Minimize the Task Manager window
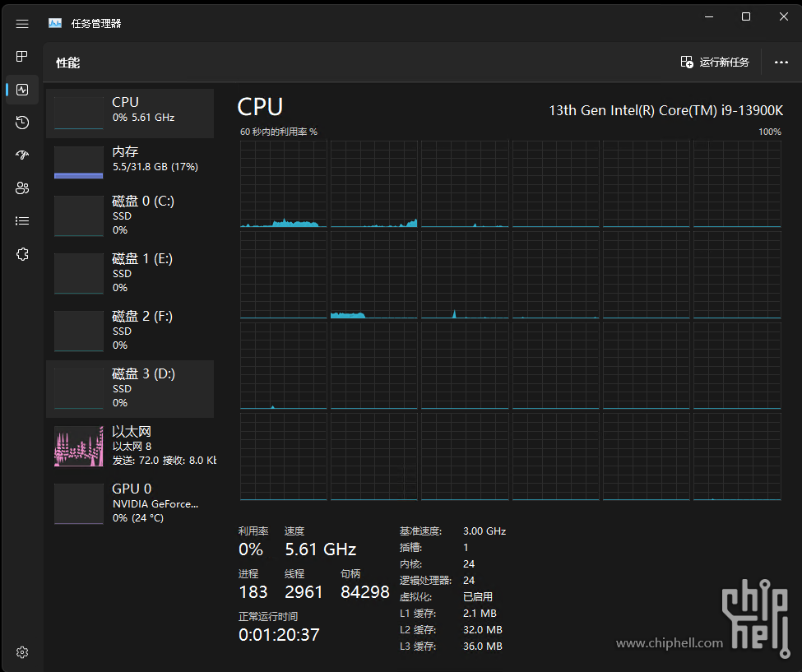Image resolution: width=802 pixels, height=672 pixels. pos(709,17)
